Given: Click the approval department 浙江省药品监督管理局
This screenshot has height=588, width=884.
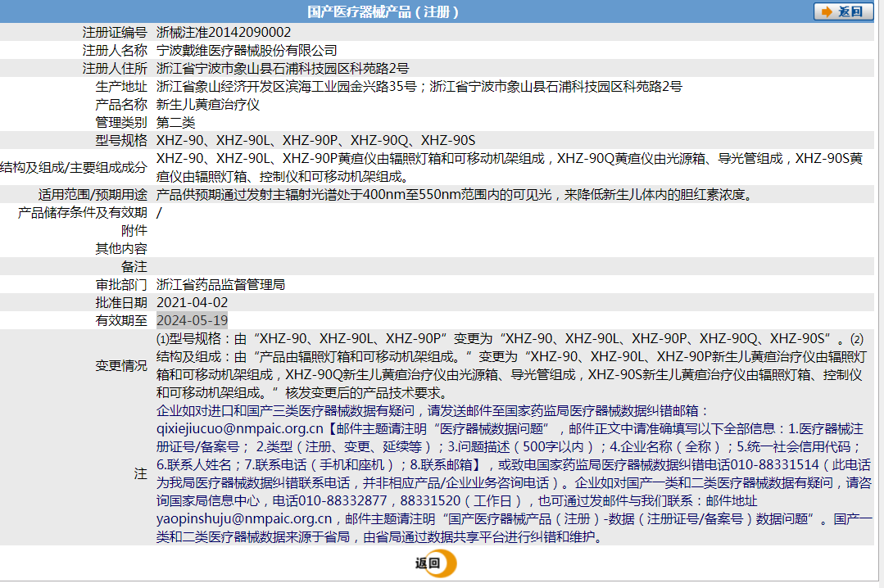Looking at the screenshot, I should (x=220, y=285).
